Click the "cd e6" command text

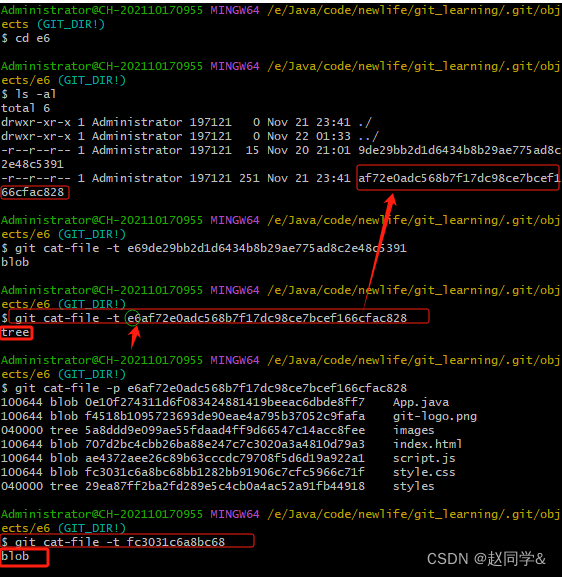pyautogui.click(x=32, y=38)
